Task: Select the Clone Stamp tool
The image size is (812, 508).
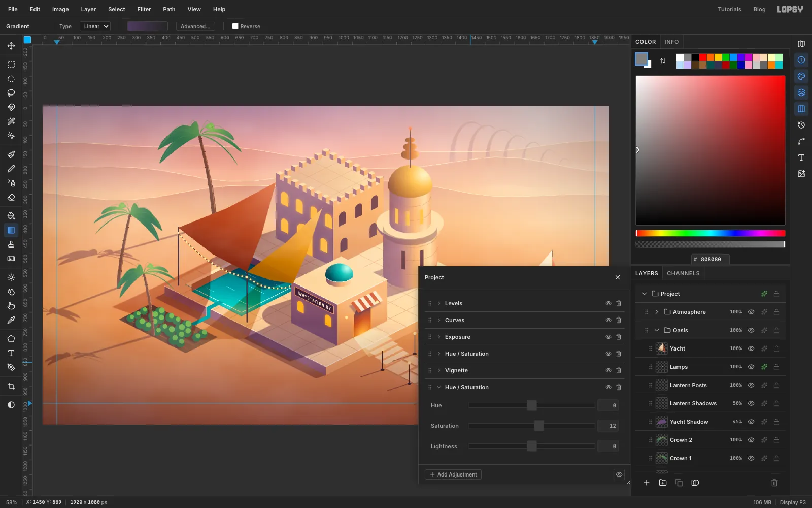Action: pos(11,244)
